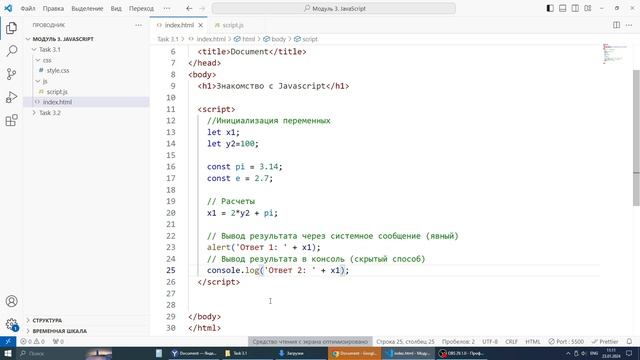
Task: Expand the Task 3.2 folder
Action: click(34, 113)
